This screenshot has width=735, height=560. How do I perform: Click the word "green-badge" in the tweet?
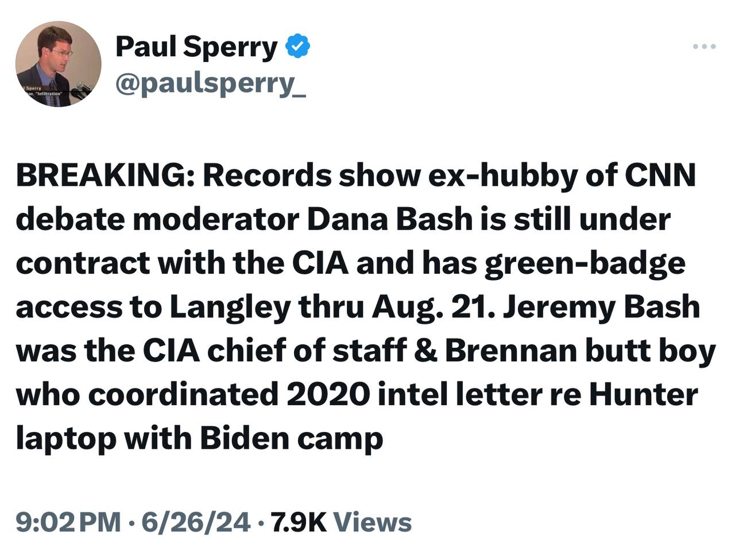585,264
